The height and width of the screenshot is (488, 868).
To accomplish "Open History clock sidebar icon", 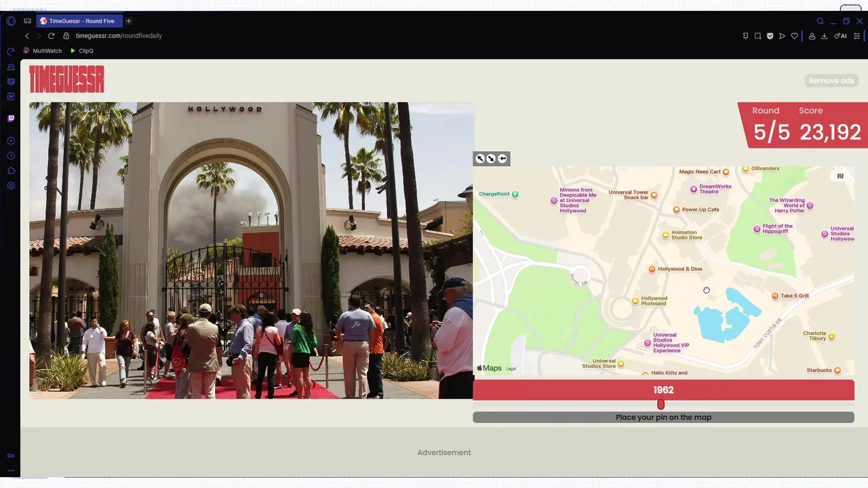I will (x=11, y=156).
